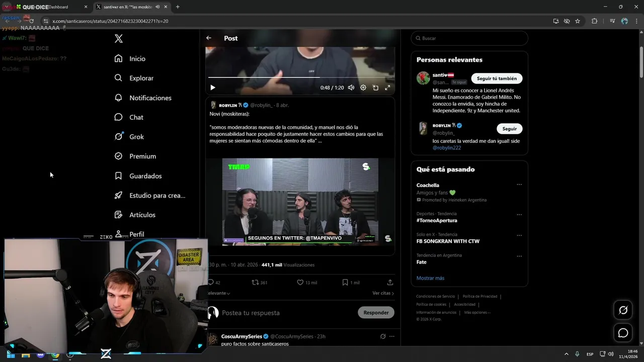Expand Más opciones in the footer
This screenshot has height=362, width=644.
tap(477, 312)
